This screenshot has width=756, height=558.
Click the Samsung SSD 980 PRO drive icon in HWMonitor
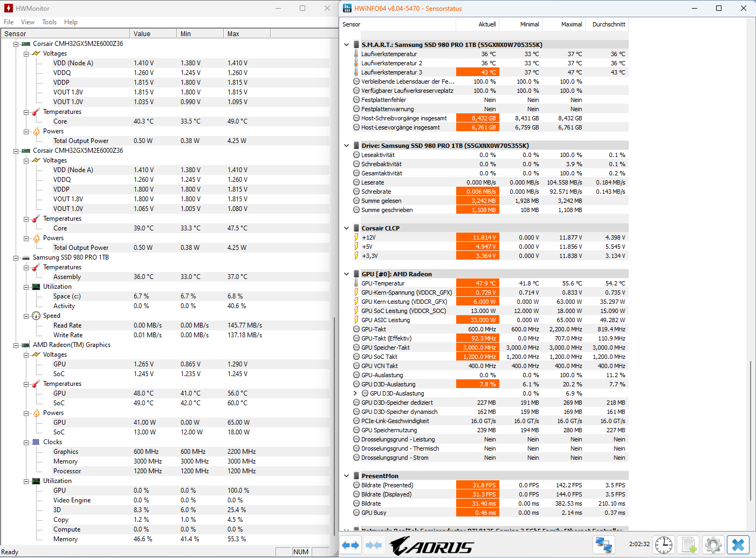[x=26, y=257]
